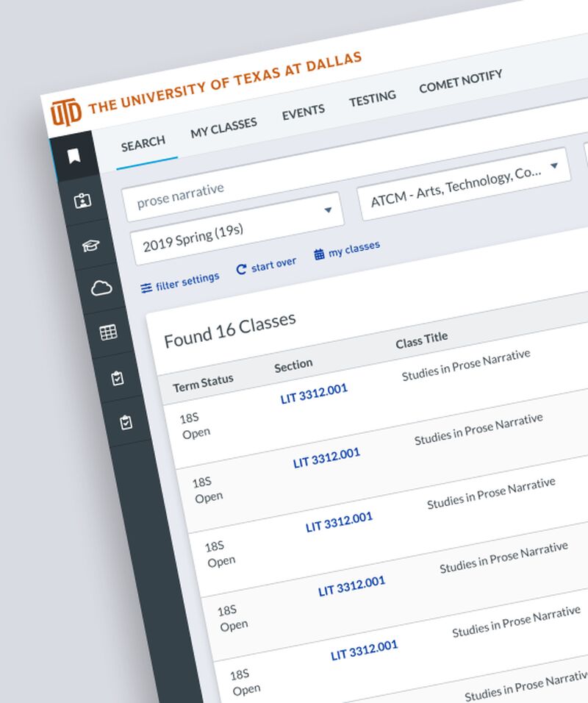Switch to the MY CLASSES tab
Viewport: 588px width, 703px height.
pyautogui.click(x=223, y=128)
